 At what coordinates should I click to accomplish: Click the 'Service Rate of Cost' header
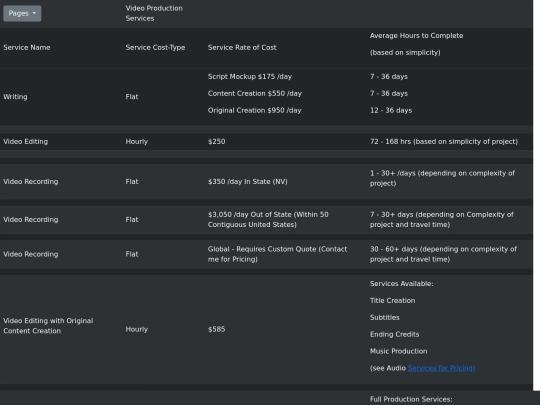[242, 48]
